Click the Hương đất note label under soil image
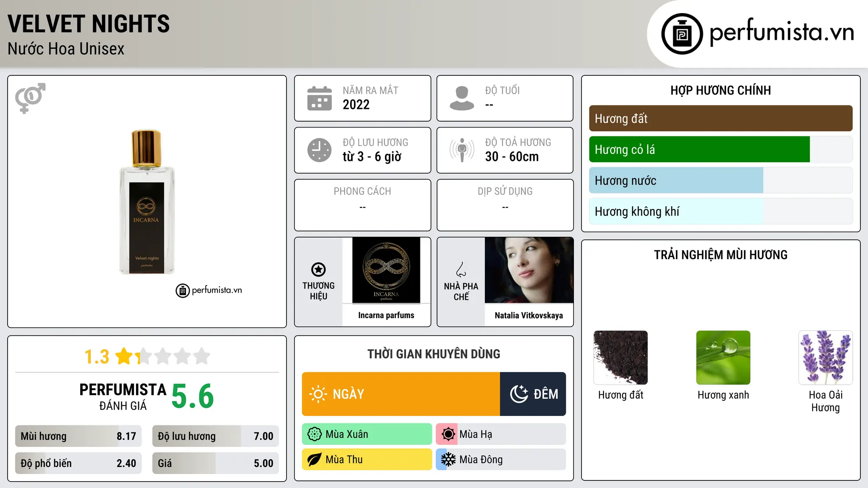The width and height of the screenshot is (868, 488). point(620,395)
